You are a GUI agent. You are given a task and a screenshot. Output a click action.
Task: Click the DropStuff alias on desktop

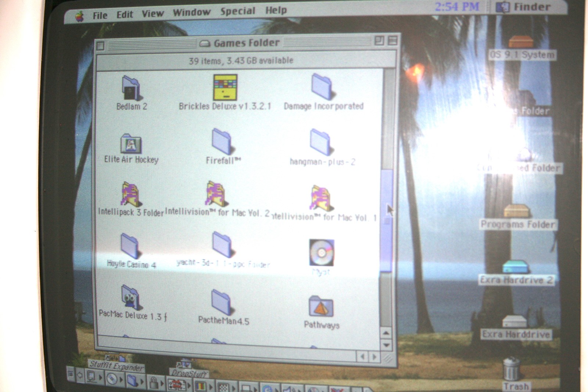(184, 364)
